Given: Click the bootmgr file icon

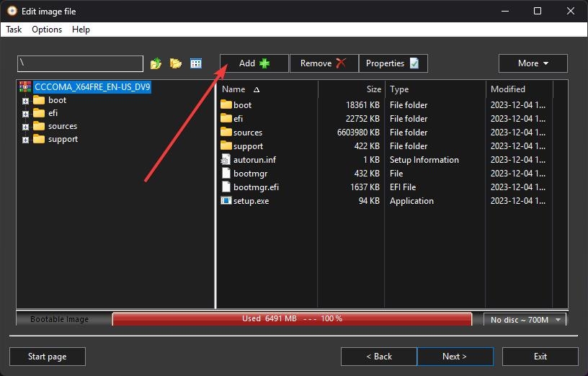Looking at the screenshot, I should point(226,173).
